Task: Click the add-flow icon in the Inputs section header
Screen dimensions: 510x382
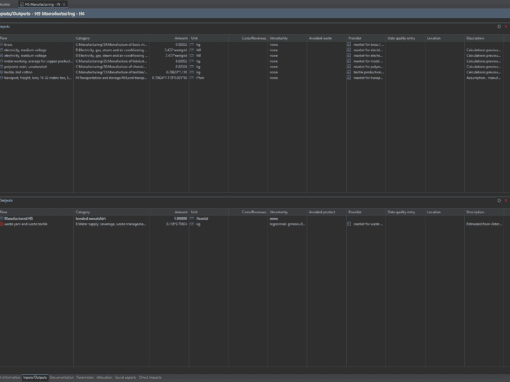Action: (499, 27)
